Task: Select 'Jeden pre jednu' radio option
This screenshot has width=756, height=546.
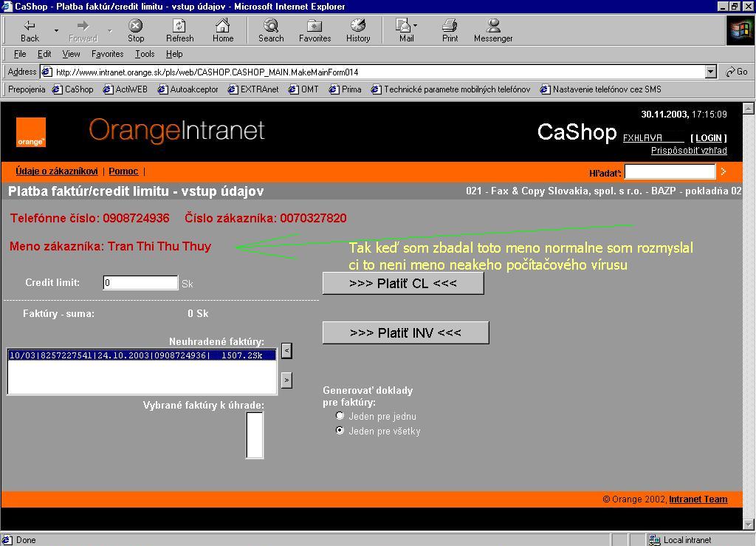Action: (x=340, y=416)
